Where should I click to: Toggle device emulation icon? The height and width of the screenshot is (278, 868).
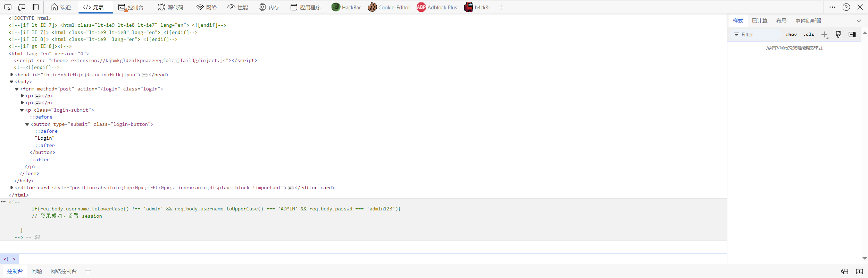[22, 7]
